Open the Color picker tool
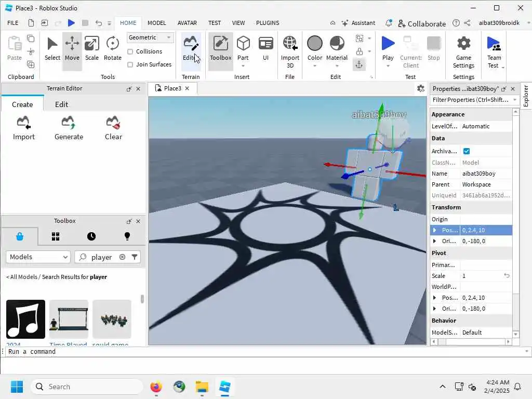The height and width of the screenshot is (399, 532). [x=315, y=49]
